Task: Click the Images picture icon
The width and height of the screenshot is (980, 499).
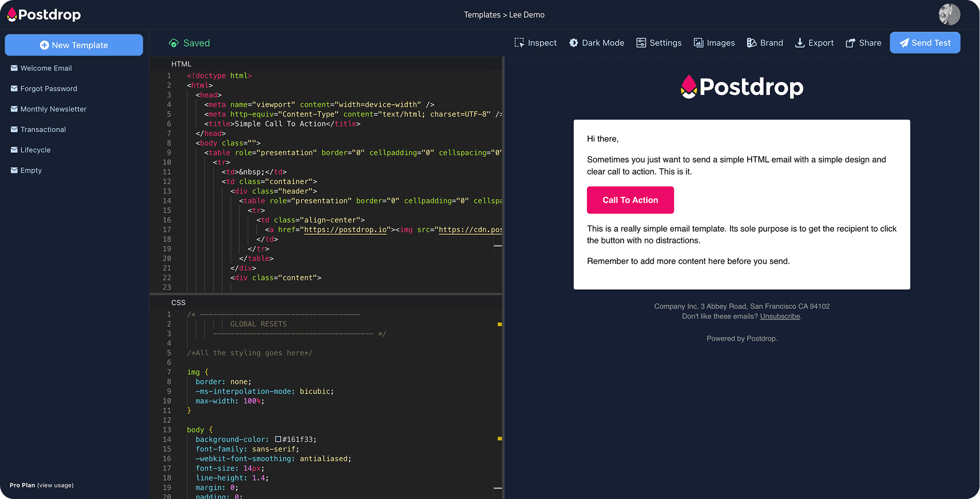Action: [699, 43]
